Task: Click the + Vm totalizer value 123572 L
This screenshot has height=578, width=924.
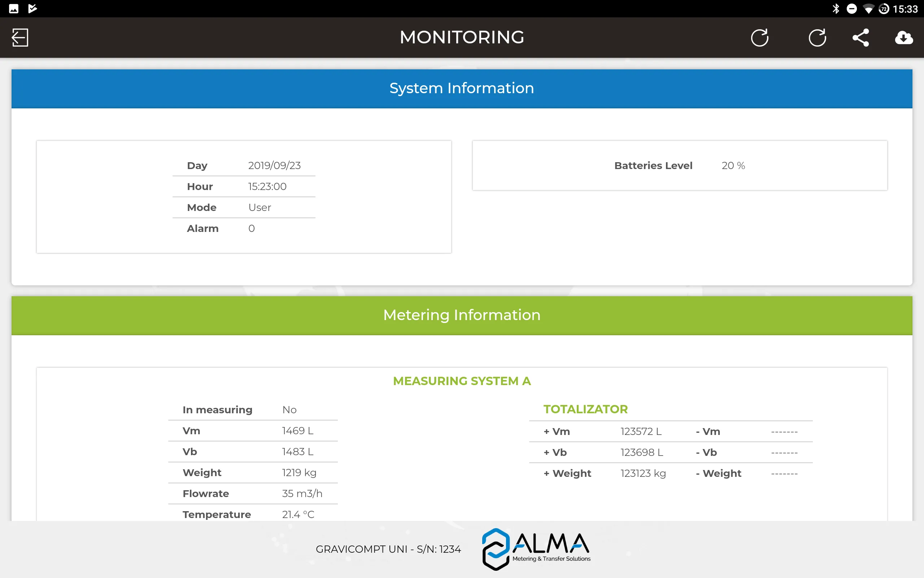Action: click(x=641, y=432)
